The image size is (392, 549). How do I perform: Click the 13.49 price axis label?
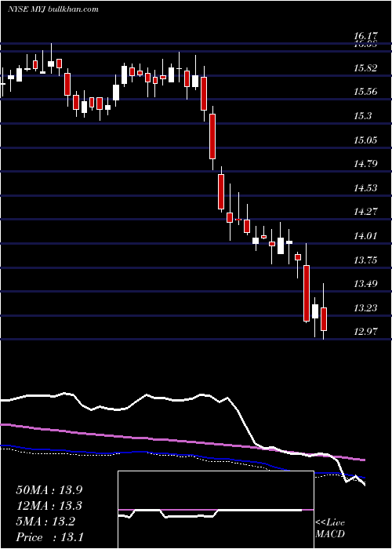pos(365,283)
